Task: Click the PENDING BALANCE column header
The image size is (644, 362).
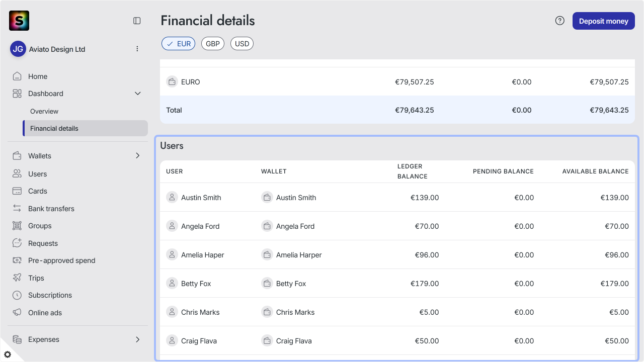Action: pos(503,171)
